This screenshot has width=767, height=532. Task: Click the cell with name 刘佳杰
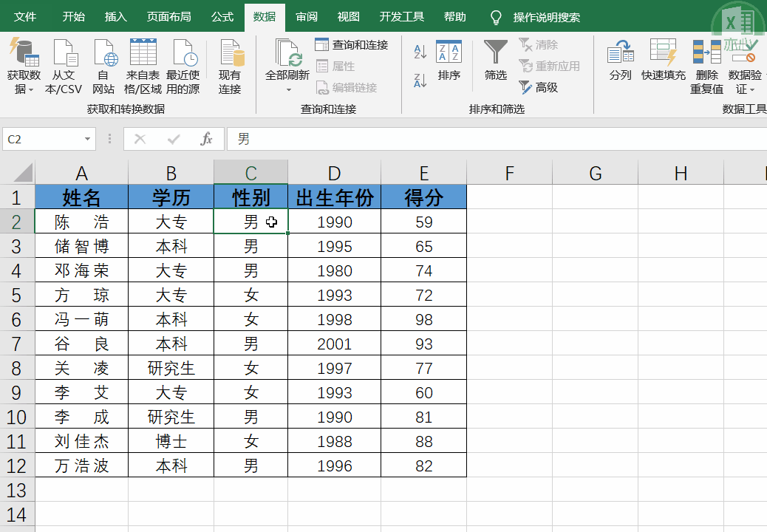point(82,441)
